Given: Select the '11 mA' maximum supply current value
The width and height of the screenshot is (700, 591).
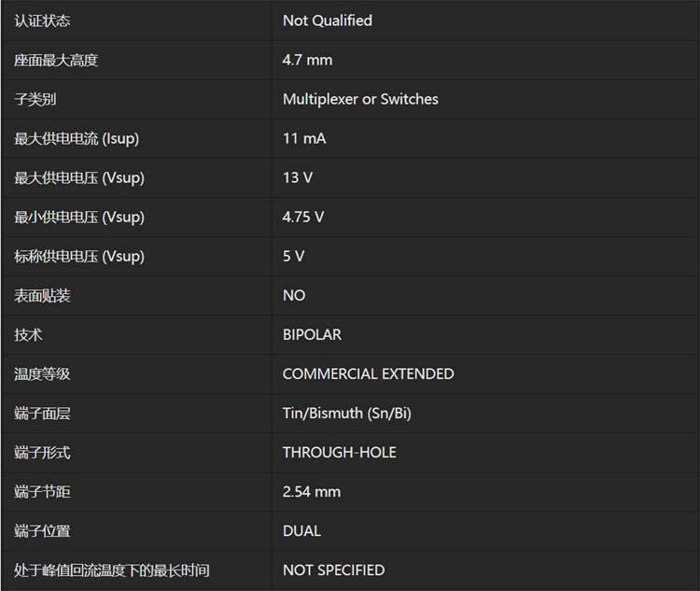Looking at the screenshot, I should coord(304,138).
